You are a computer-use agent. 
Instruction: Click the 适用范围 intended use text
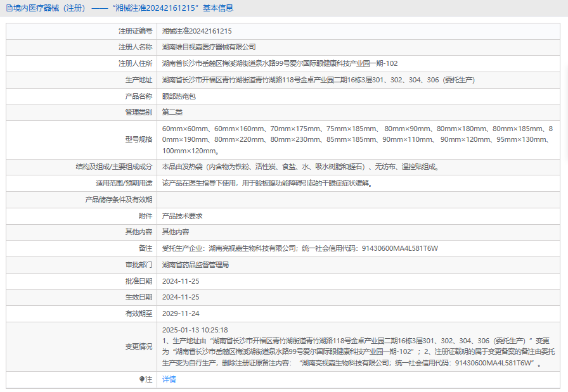pos(268,183)
